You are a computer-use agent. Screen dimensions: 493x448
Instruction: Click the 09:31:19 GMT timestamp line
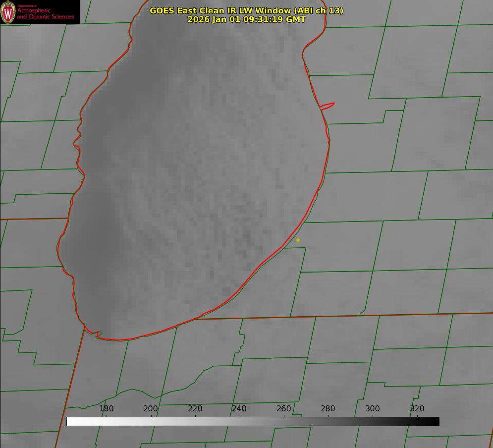246,19
